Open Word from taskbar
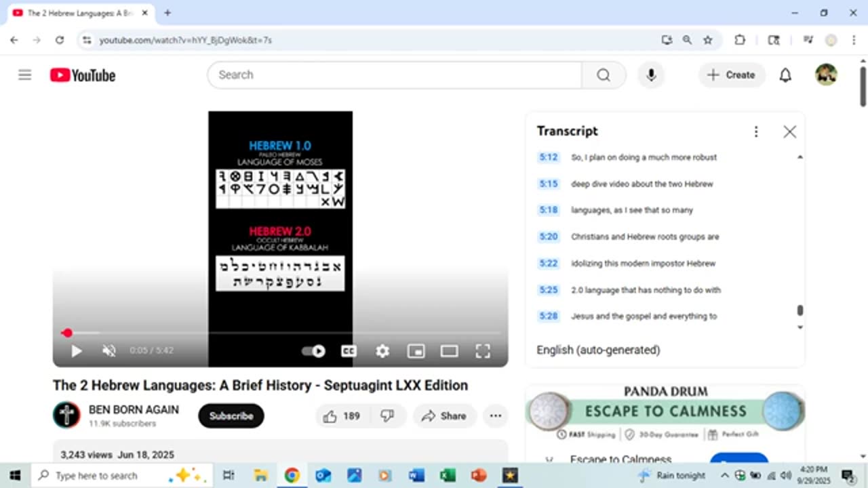This screenshot has height=488, width=868. 416,475
